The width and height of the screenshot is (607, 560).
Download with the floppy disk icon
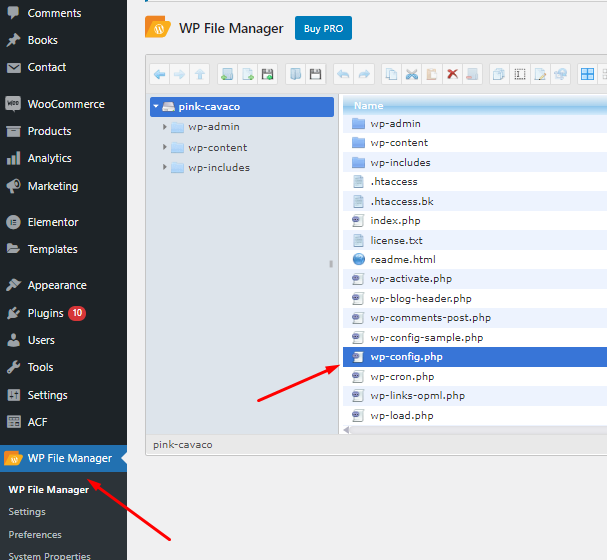click(316, 74)
